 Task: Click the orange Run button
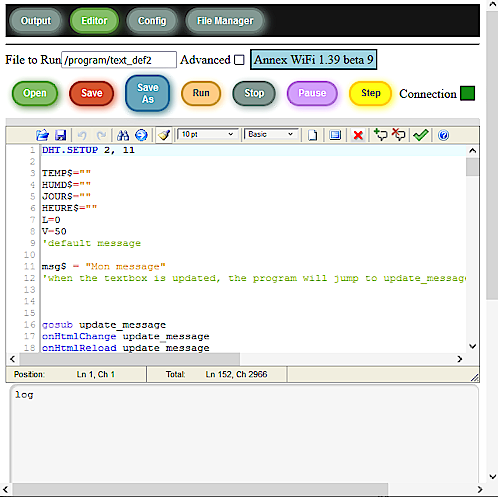click(201, 93)
